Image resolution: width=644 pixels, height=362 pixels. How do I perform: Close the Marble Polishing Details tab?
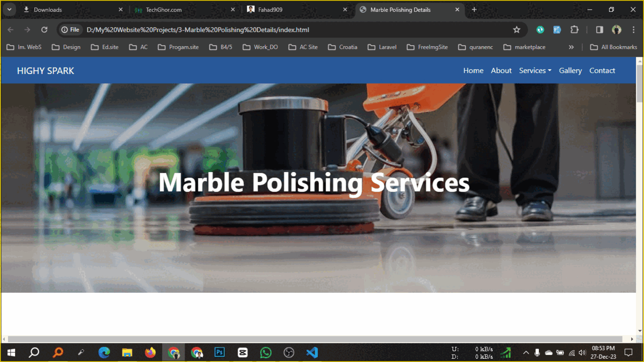click(457, 10)
